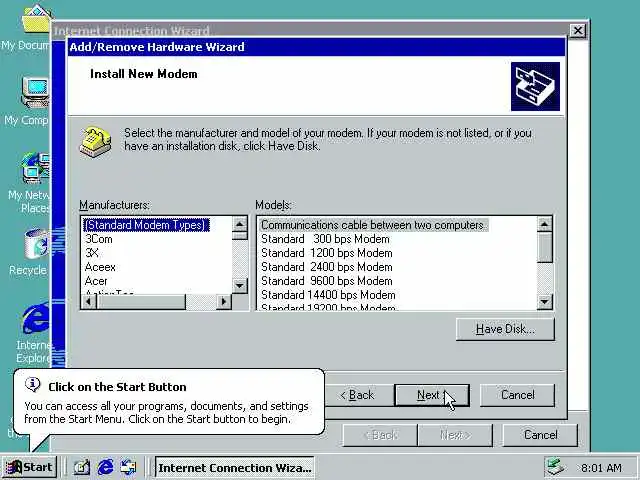Click the telephone modem icon
Screen dimensions: 640x480
pos(96,142)
